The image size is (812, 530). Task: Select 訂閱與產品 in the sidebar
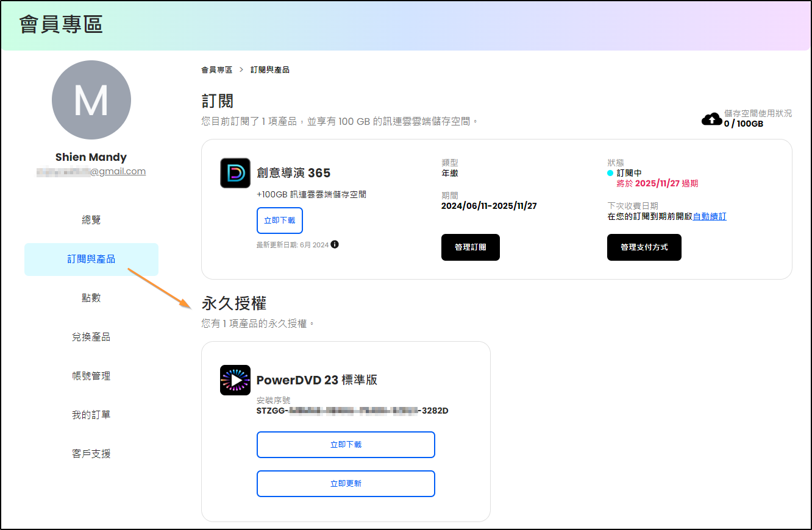tap(91, 259)
